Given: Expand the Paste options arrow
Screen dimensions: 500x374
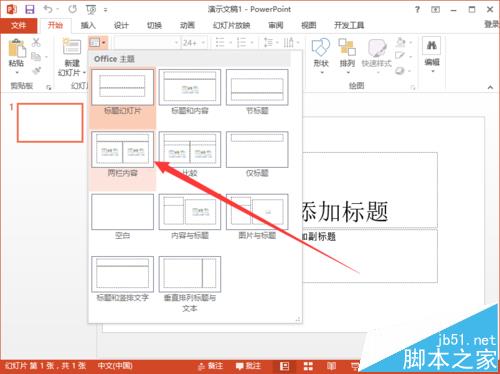Looking at the screenshot, I should [x=17, y=72].
